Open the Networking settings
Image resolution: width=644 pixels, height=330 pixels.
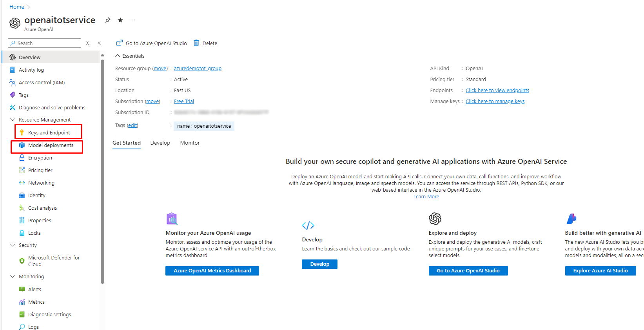[x=41, y=183]
